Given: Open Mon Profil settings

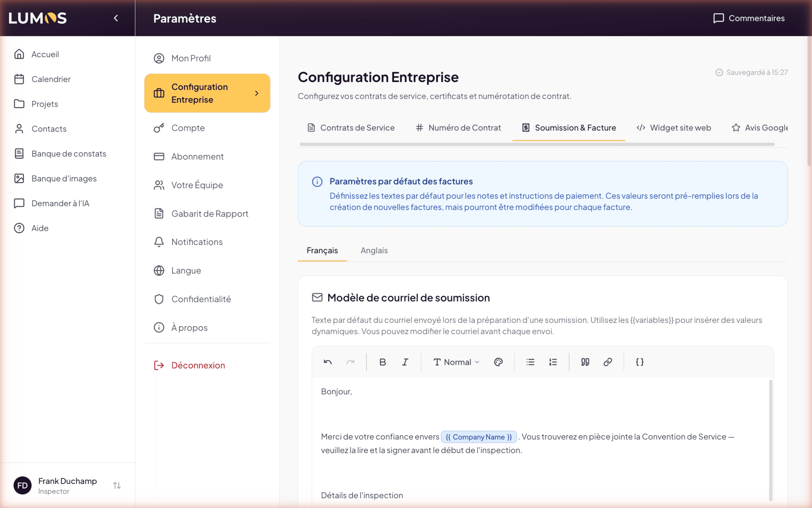Looking at the screenshot, I should coord(207,58).
